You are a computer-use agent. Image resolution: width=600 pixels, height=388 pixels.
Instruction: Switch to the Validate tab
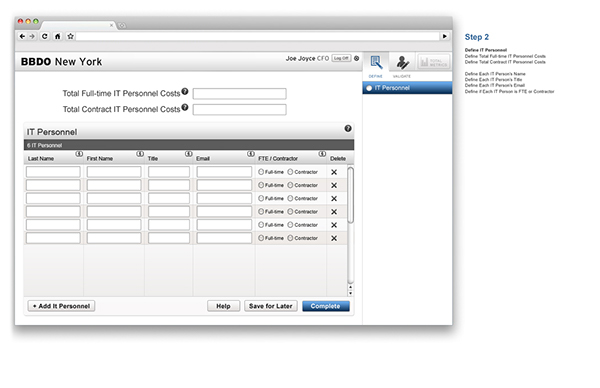(402, 65)
